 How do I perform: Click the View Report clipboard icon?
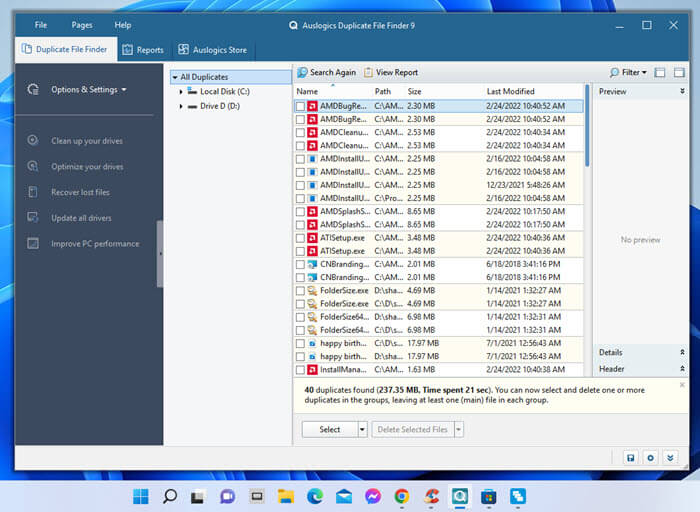pyautogui.click(x=368, y=72)
